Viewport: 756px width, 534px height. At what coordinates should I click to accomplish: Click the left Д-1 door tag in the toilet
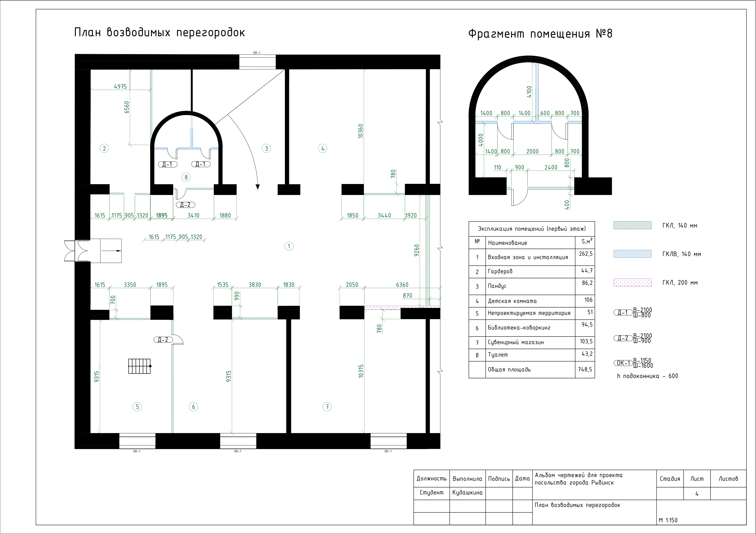coord(168,164)
